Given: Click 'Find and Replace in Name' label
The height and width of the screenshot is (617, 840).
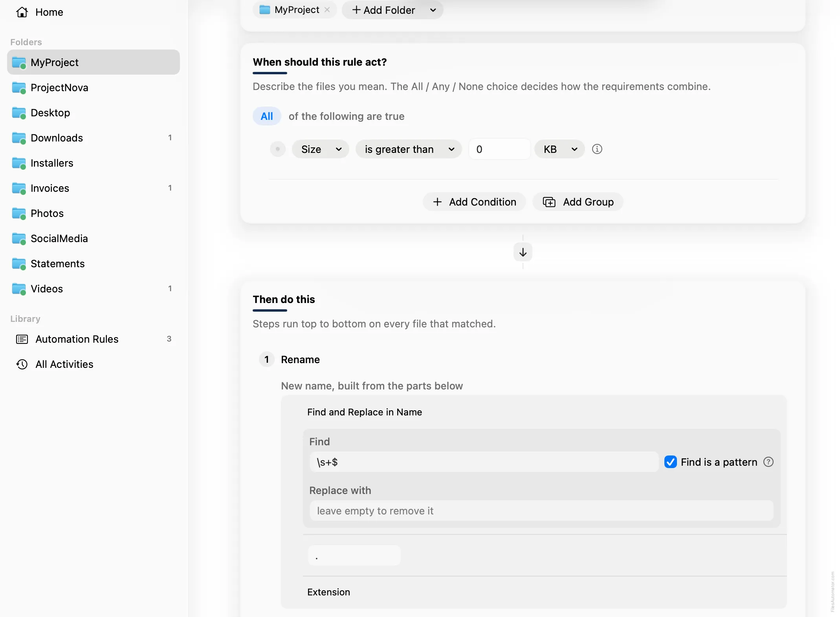Looking at the screenshot, I should click(x=365, y=412).
